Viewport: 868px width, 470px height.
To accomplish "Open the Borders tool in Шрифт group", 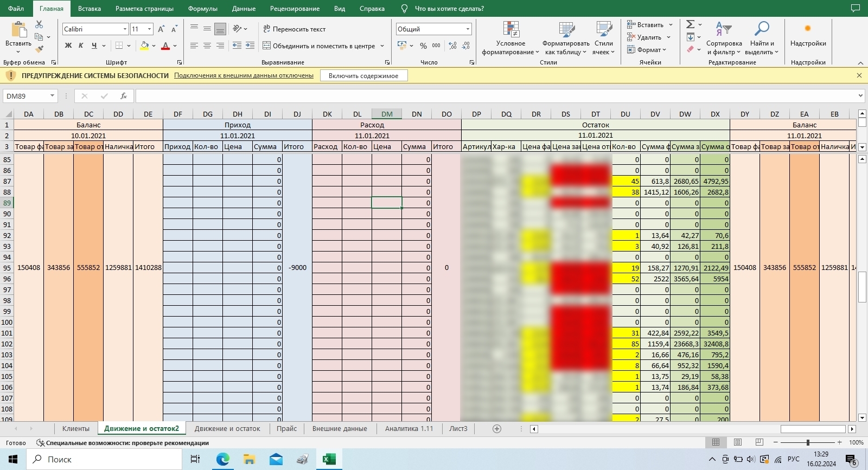I will [x=119, y=46].
